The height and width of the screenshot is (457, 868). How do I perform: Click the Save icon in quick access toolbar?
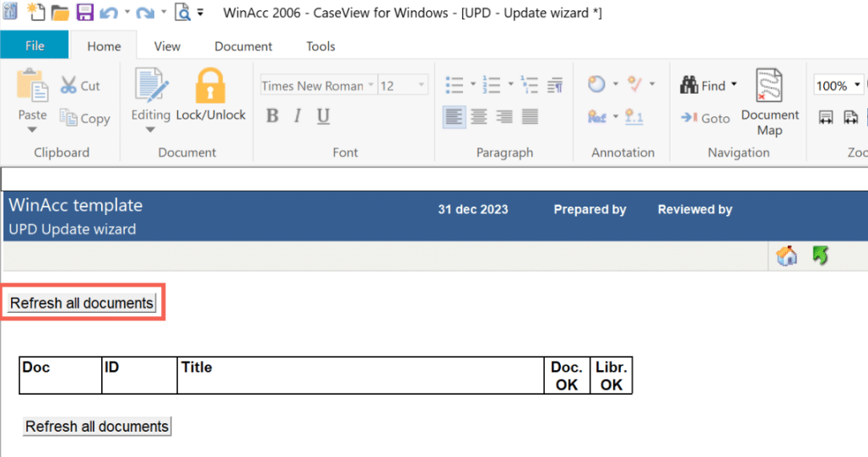tap(85, 13)
